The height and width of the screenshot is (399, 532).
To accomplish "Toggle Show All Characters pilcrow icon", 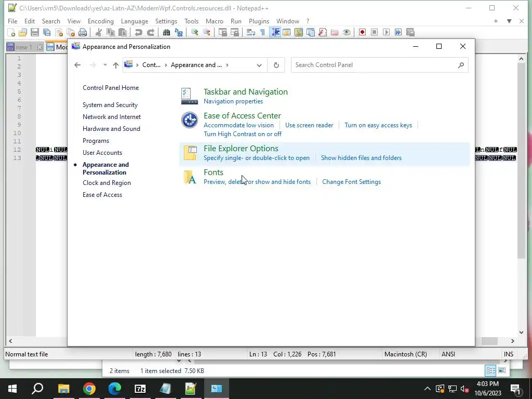I will click(262, 32).
